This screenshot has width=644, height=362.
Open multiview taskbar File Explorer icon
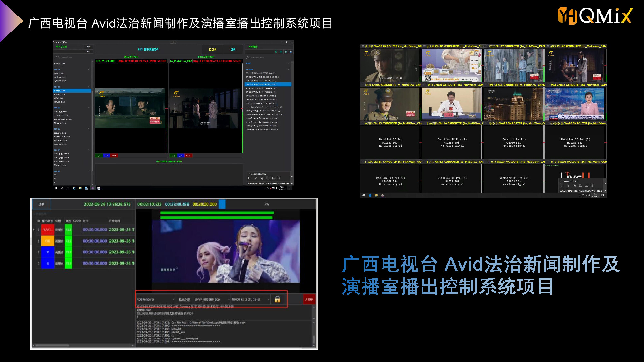[x=376, y=195]
